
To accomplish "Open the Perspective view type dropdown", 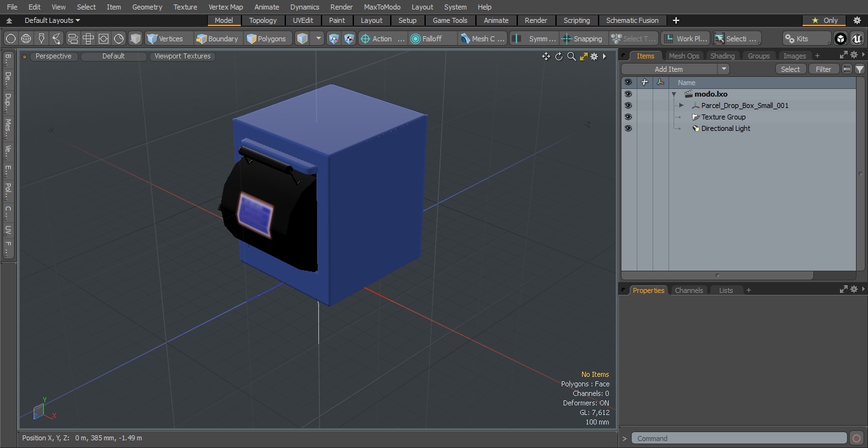I will [x=54, y=56].
